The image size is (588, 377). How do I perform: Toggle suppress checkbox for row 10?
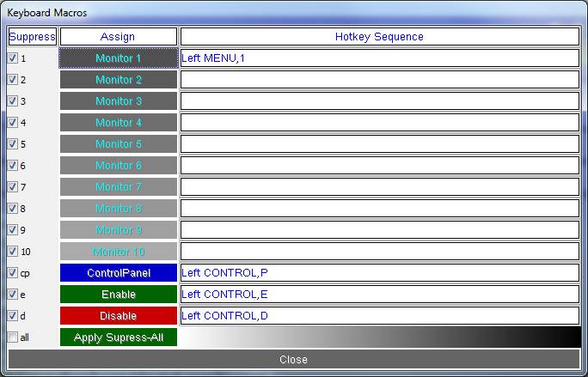pos(13,251)
